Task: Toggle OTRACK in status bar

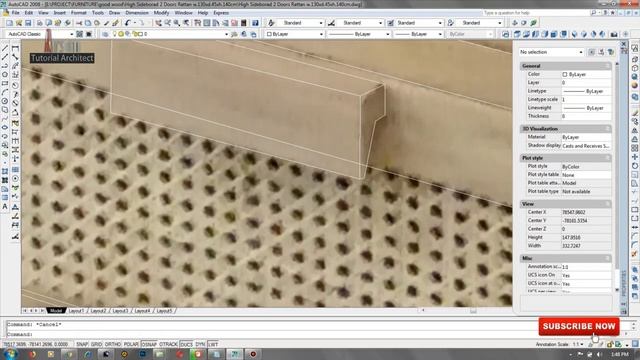Action: (168, 344)
